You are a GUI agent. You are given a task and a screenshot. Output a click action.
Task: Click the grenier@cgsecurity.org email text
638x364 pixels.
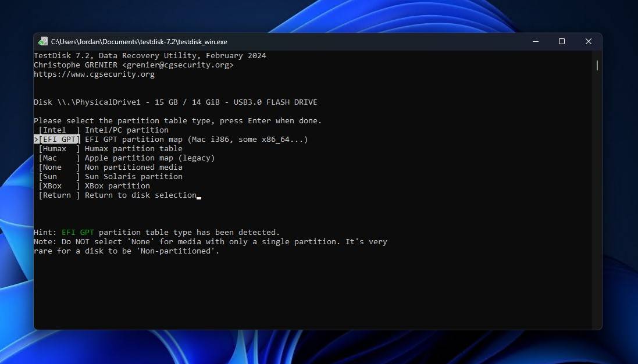(178, 65)
